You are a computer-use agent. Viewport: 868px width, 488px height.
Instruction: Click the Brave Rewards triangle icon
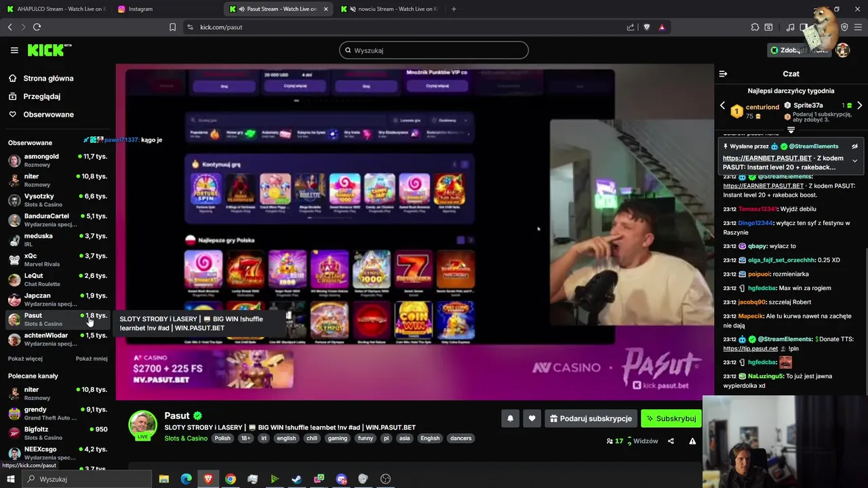click(662, 27)
